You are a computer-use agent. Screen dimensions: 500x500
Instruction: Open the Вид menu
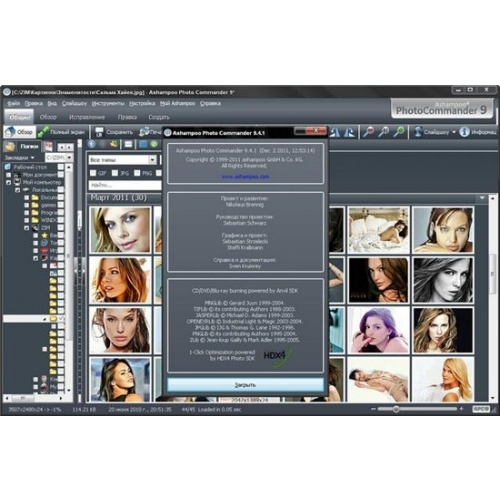(52, 103)
